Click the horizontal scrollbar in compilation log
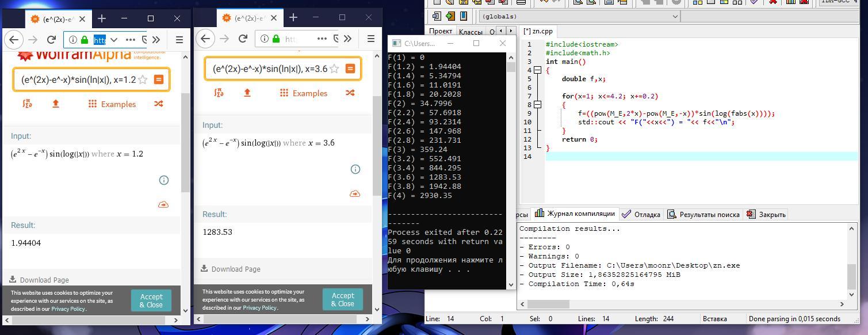The image size is (868, 335). [x=548, y=304]
